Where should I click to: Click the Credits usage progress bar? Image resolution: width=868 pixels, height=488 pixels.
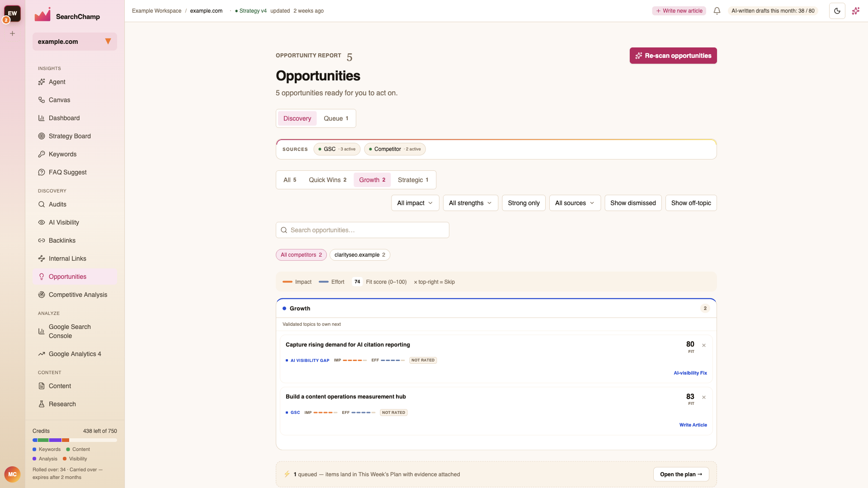click(75, 440)
